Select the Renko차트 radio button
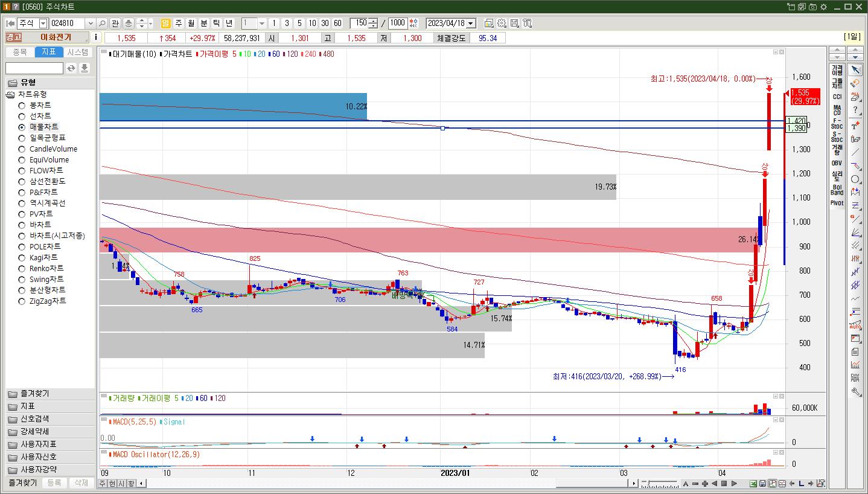This screenshot has width=868, height=494. (x=22, y=268)
